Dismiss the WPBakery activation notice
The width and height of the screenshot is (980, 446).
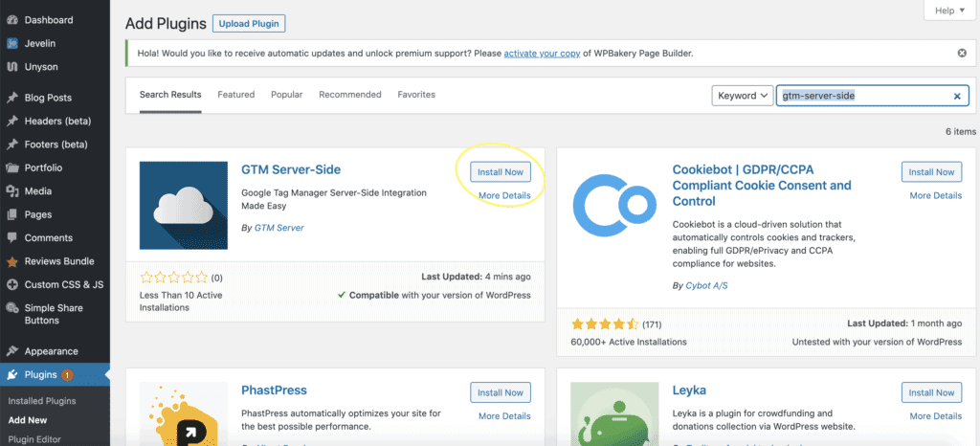pyautogui.click(x=962, y=53)
